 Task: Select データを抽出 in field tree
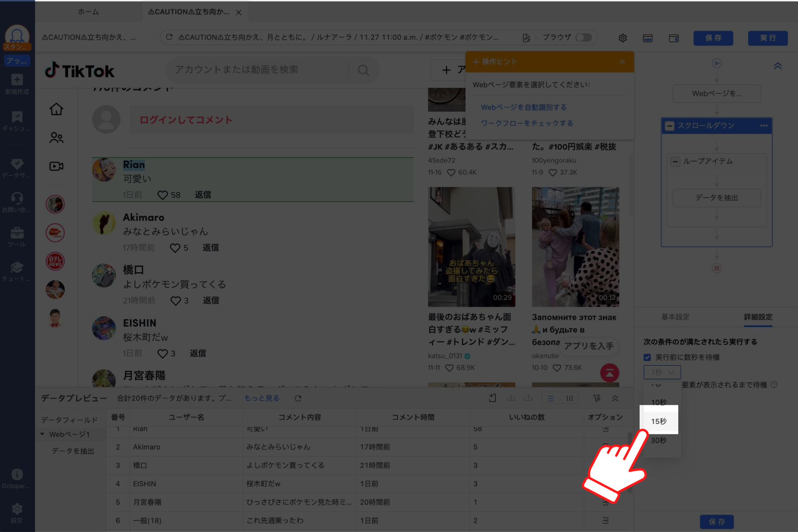click(73, 451)
